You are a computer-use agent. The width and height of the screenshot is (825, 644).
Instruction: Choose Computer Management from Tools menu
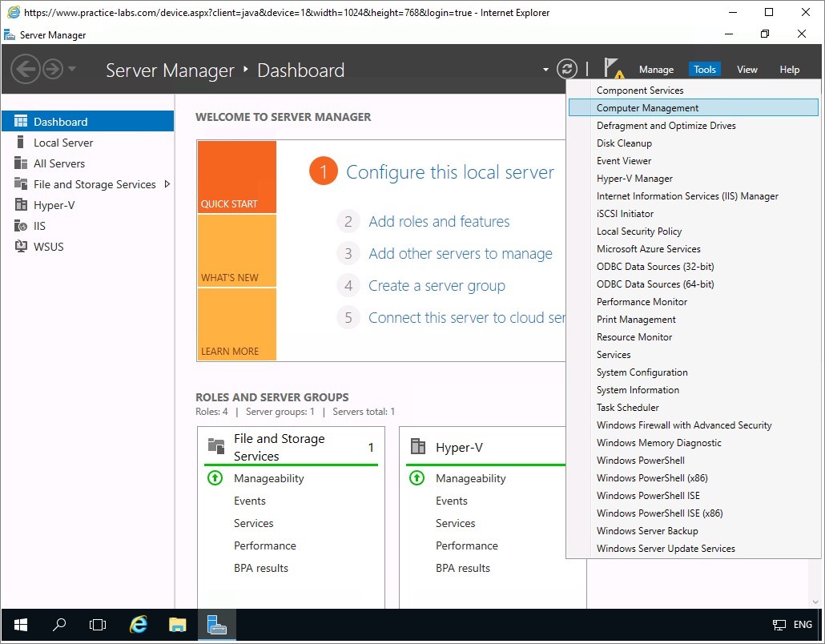pos(647,108)
